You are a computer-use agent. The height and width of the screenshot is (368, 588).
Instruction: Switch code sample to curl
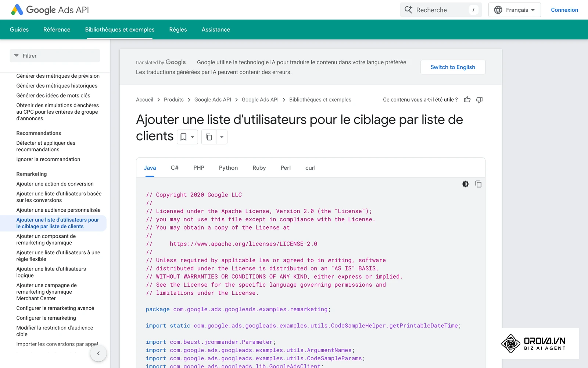pyautogui.click(x=311, y=168)
